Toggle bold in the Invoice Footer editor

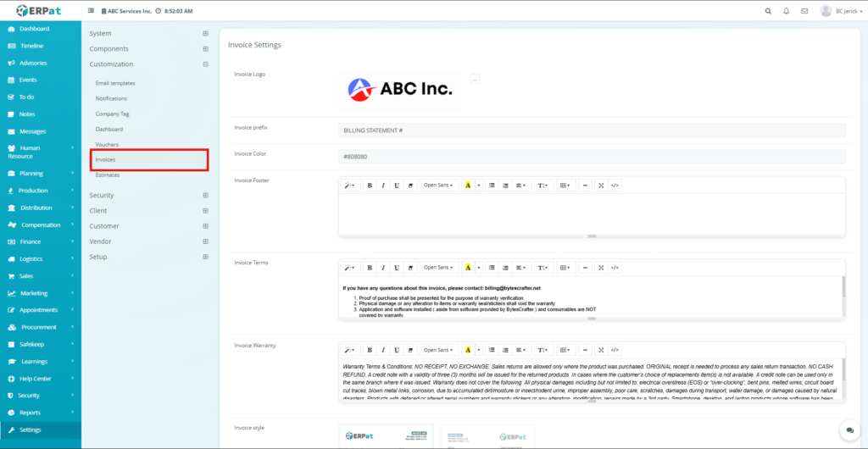click(370, 185)
